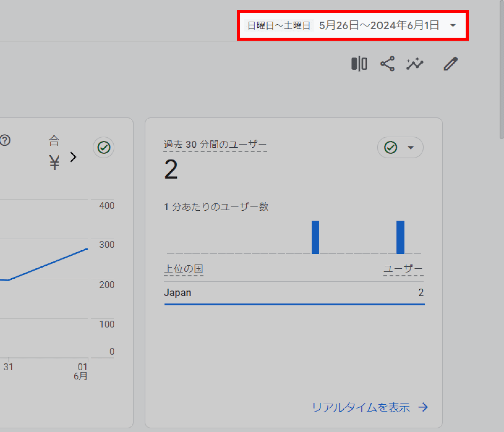Open the date range picker dropdown
504x432 pixels.
pos(352,26)
